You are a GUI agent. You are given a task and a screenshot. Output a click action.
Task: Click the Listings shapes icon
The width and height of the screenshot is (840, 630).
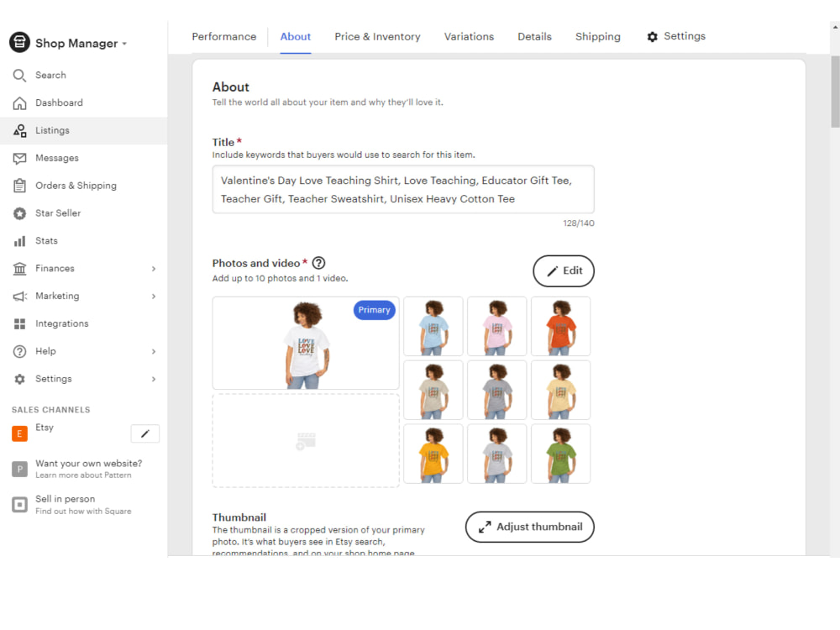(x=20, y=131)
